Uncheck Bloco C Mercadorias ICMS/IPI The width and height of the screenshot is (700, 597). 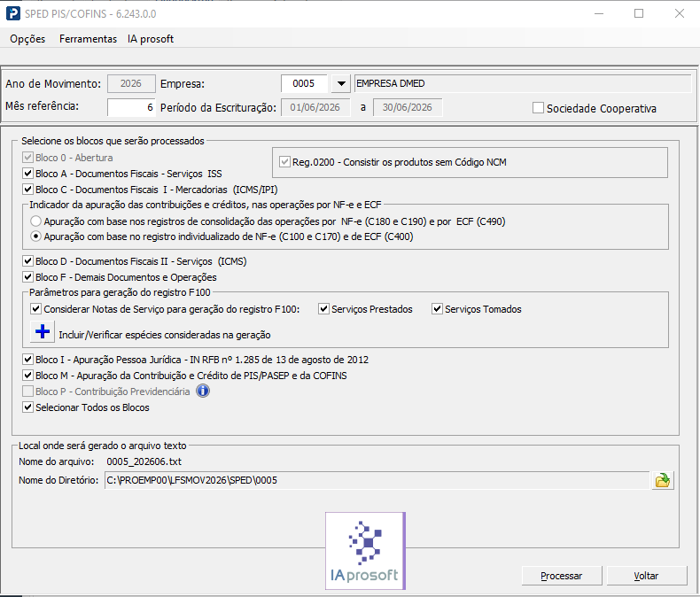point(27,190)
